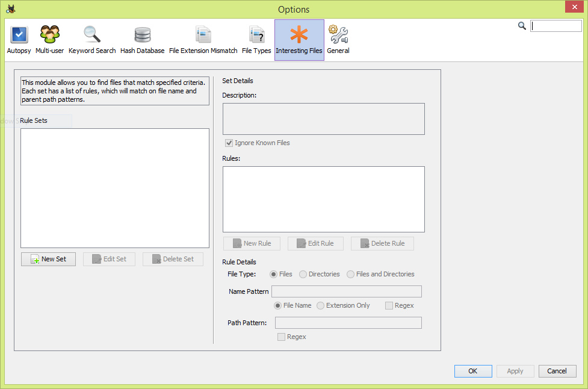
Task: Click the Path Pattern field
Action: 348,323
